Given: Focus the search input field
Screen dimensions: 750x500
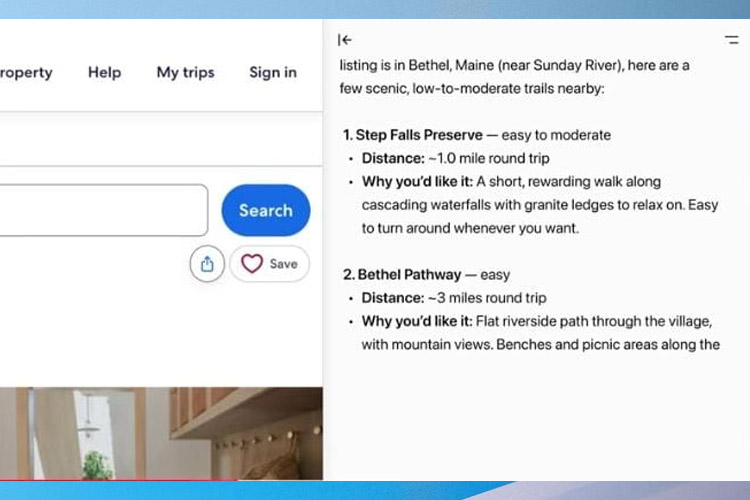Looking at the screenshot, I should pos(100,210).
